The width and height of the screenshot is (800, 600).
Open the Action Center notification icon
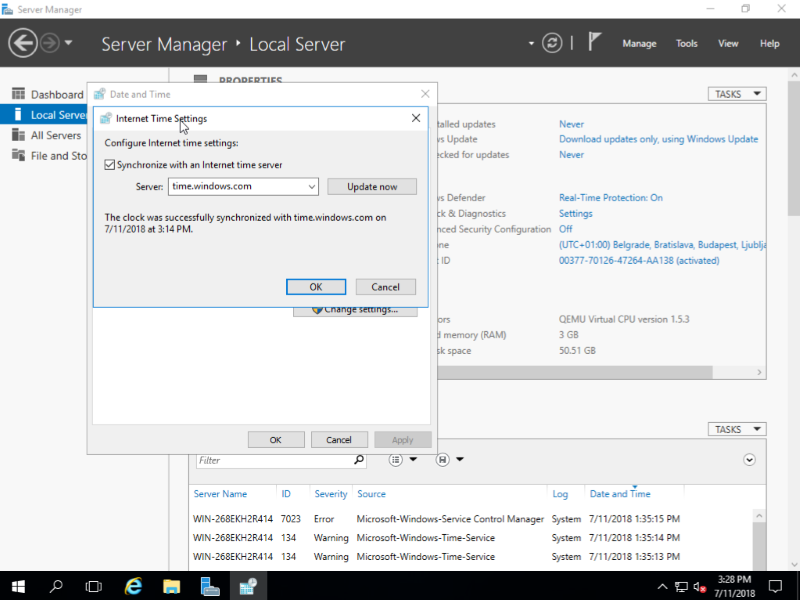coord(776,586)
